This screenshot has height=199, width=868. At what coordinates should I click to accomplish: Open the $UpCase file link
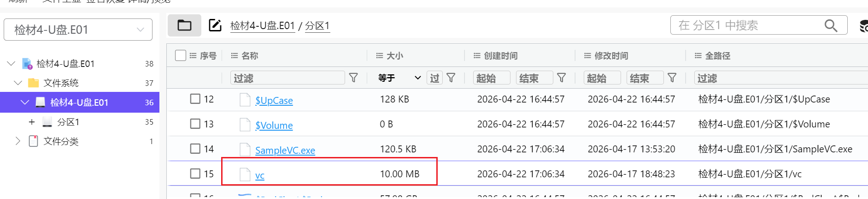tap(274, 100)
